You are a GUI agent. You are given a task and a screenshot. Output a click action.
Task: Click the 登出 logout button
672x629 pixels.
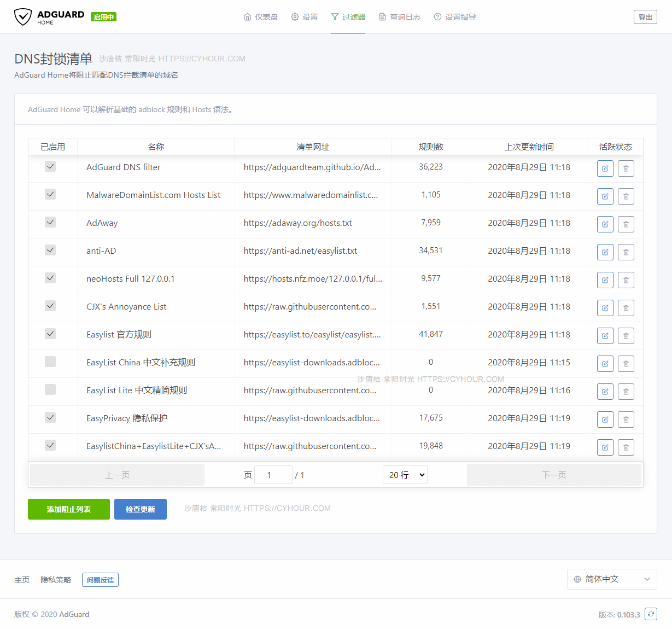tap(645, 17)
